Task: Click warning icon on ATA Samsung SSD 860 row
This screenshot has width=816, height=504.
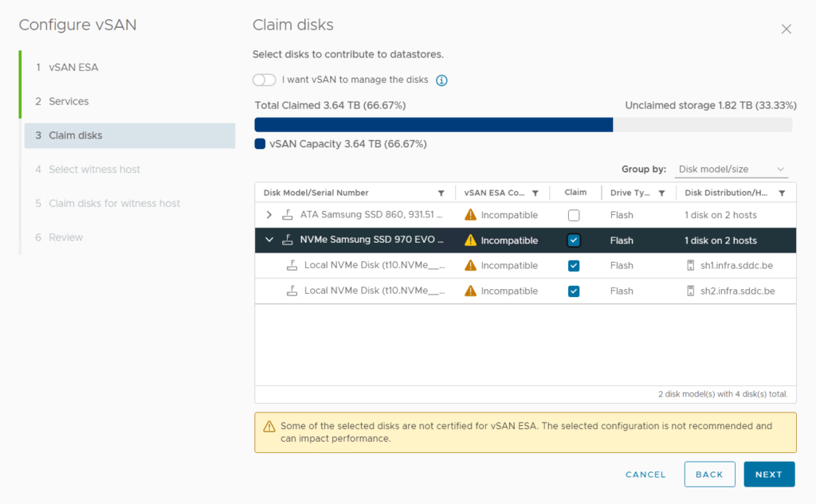Action: tap(470, 215)
